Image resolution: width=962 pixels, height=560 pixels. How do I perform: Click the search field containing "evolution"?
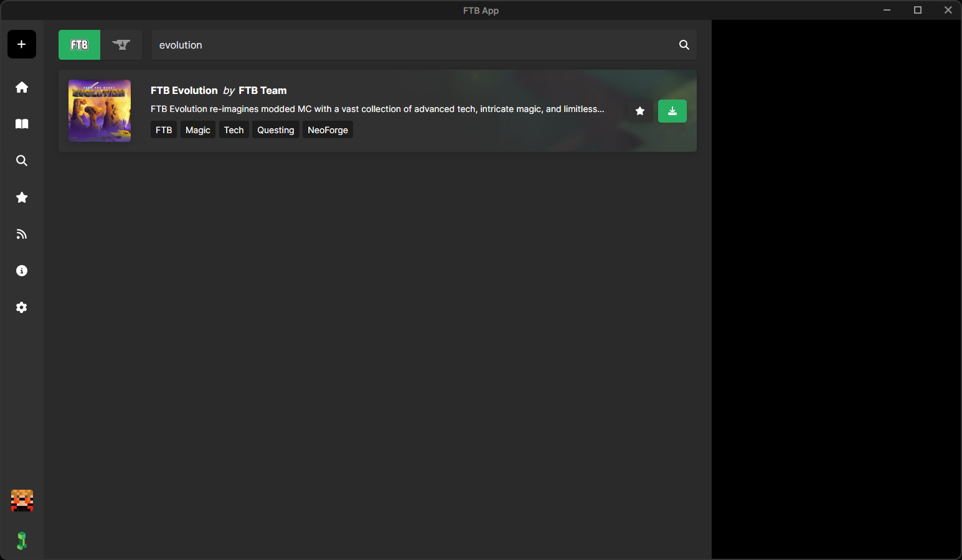(x=411, y=45)
